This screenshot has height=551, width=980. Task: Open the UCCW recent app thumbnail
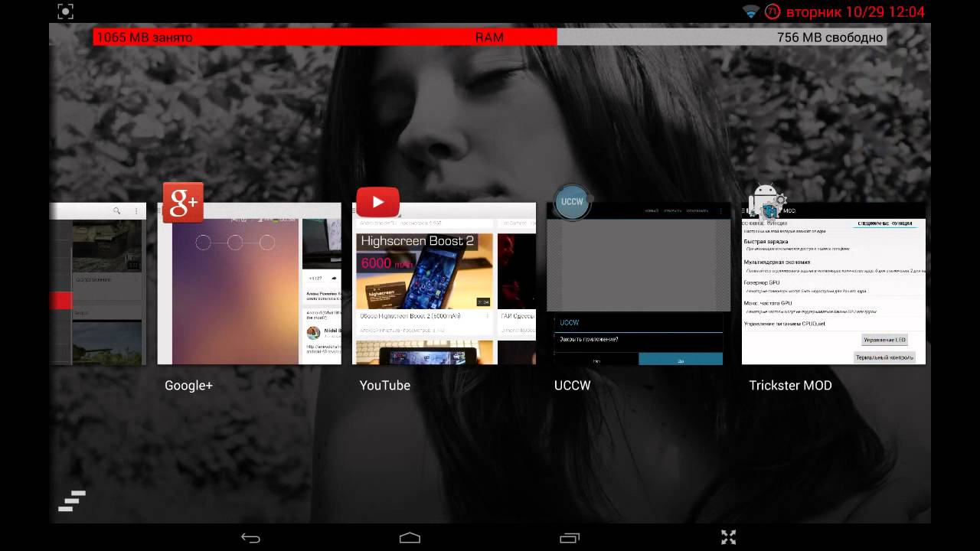click(x=639, y=283)
